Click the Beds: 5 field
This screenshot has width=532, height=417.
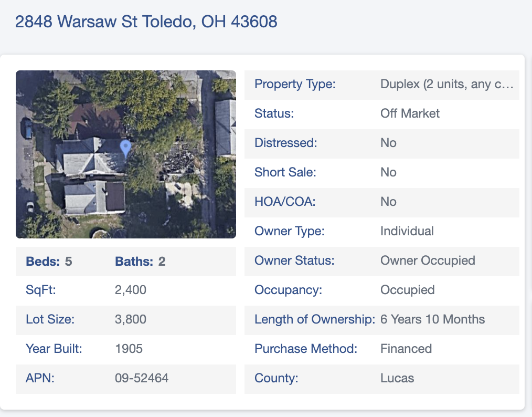(x=49, y=262)
